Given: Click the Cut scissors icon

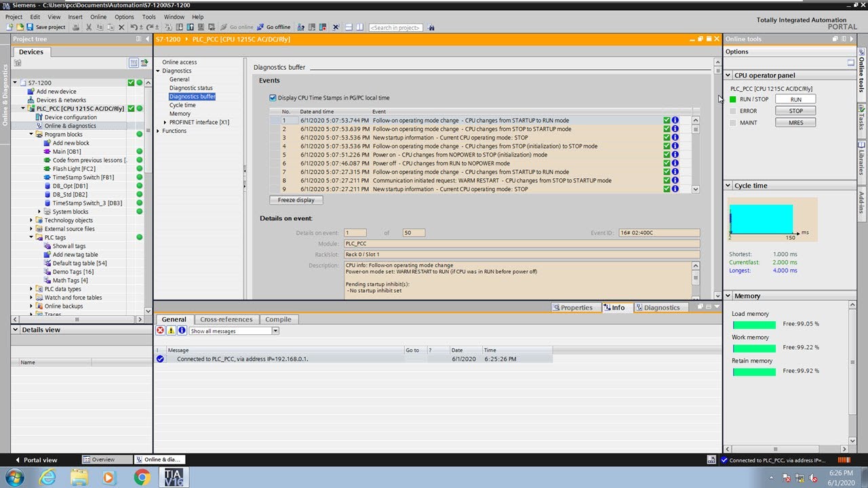Looking at the screenshot, I should [x=89, y=27].
